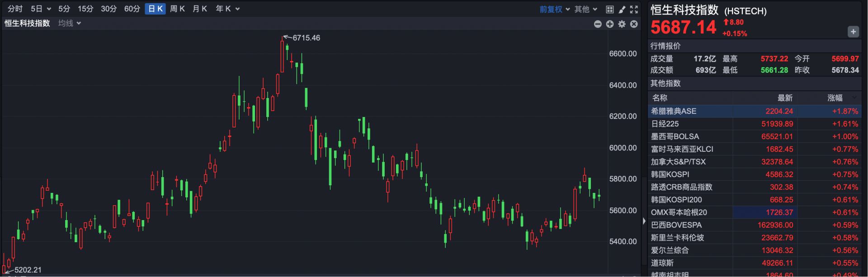The height and width of the screenshot is (277, 868).
Task: Select the drawing brush tool
Action: 622,9
